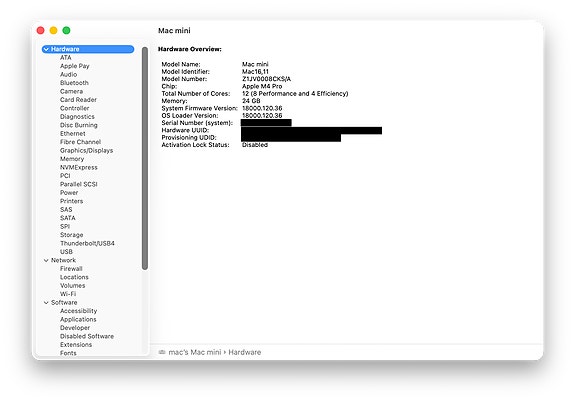Click the green full-screen window button
This screenshot has width=575, height=402.
pyautogui.click(x=66, y=30)
